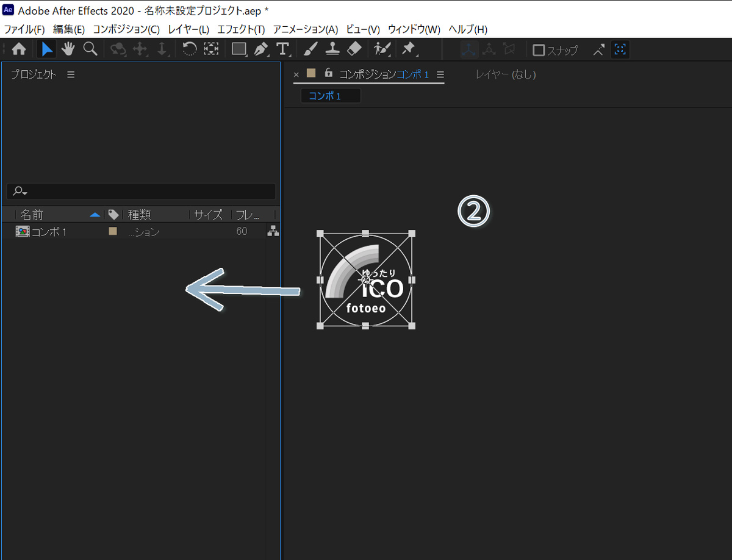Click the composition panel color label swatch
732x560 pixels.
point(311,73)
